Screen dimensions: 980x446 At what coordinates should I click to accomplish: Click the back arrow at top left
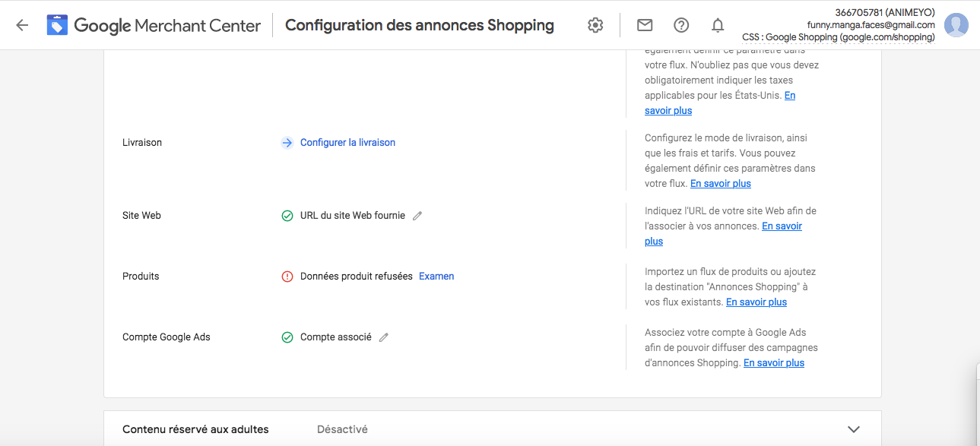22,24
